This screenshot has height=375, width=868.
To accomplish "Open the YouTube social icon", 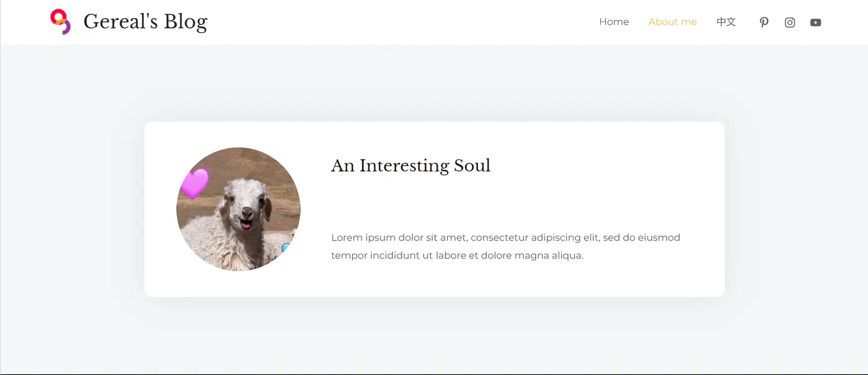I will click(816, 22).
